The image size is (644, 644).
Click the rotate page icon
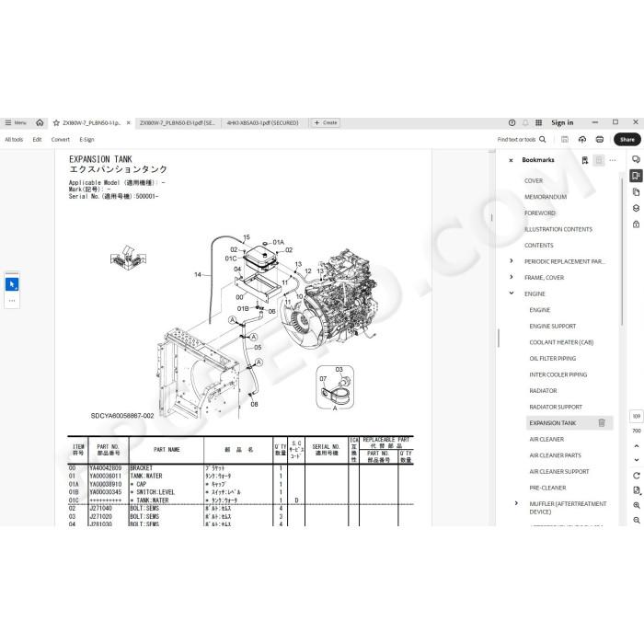[637, 476]
